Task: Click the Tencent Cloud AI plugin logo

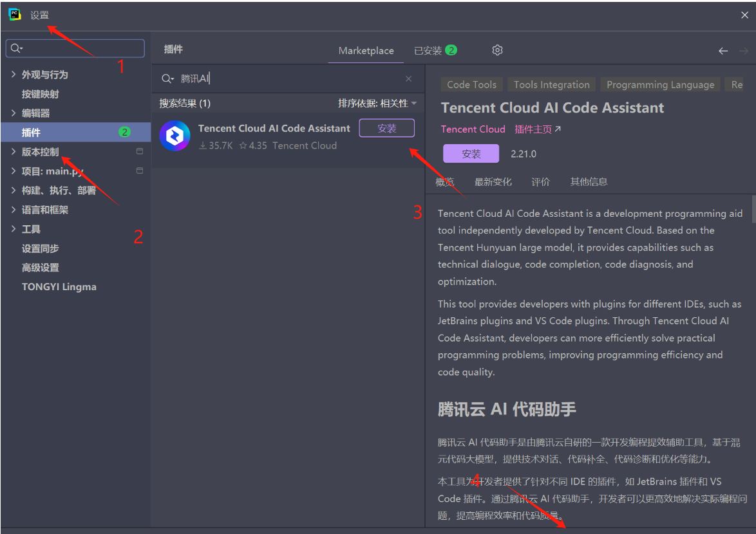Action: pos(175,136)
